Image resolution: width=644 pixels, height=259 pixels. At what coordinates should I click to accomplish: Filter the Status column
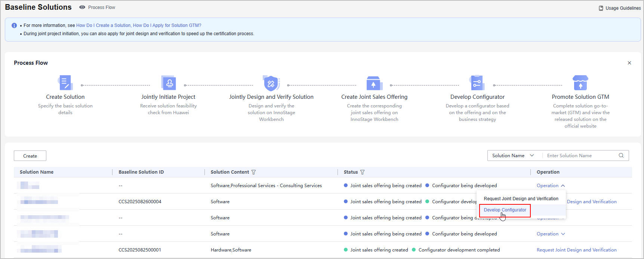[x=362, y=172]
